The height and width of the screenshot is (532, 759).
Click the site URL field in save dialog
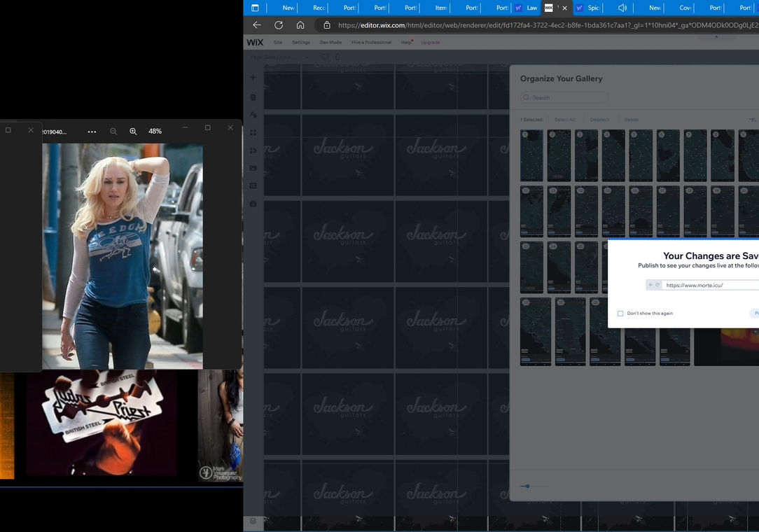point(710,285)
